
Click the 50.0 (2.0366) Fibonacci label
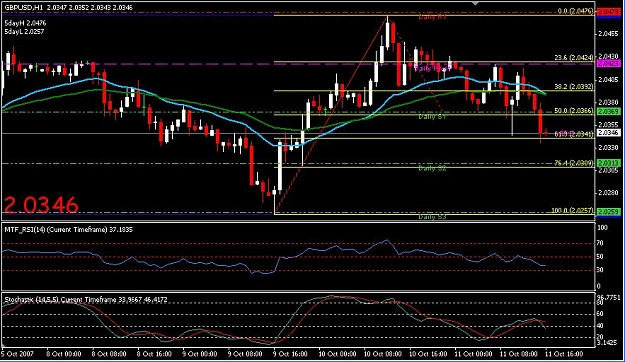point(574,111)
